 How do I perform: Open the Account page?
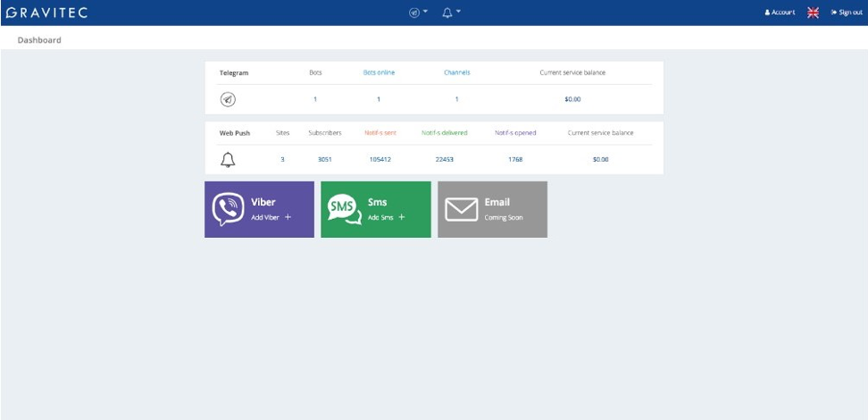[780, 13]
